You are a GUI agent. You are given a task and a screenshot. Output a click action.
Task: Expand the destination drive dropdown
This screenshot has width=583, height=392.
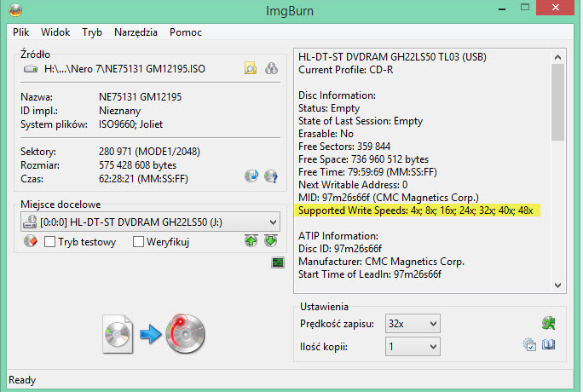273,222
